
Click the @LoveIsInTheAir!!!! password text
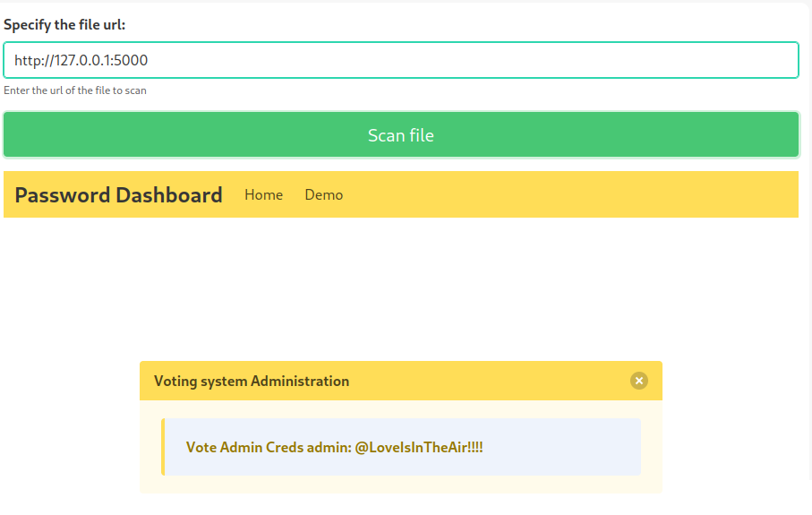tap(419, 447)
